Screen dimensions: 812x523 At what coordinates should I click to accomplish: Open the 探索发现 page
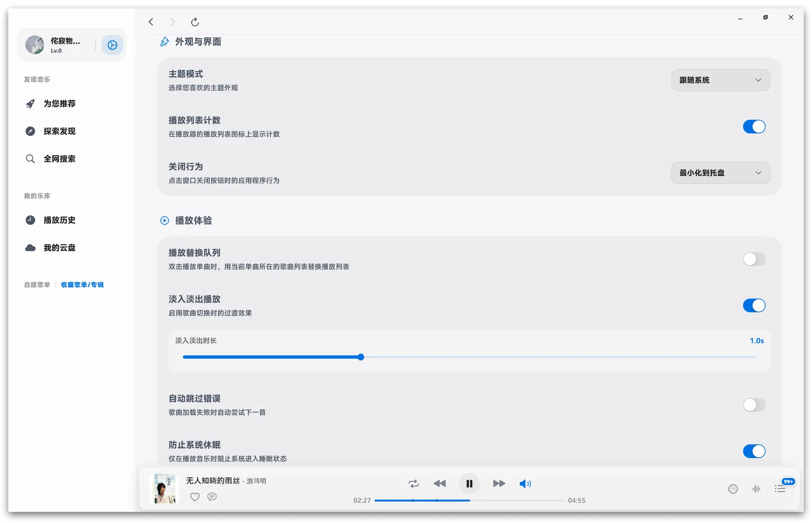point(59,131)
